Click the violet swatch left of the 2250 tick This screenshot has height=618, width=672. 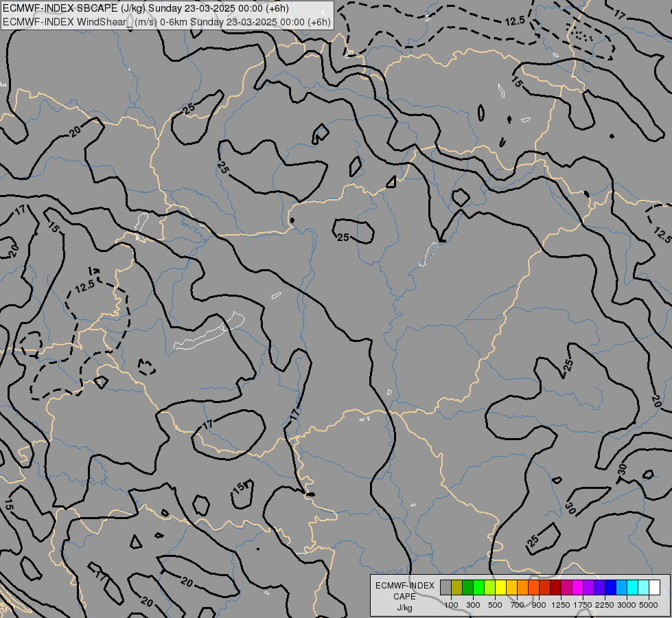tap(599, 588)
